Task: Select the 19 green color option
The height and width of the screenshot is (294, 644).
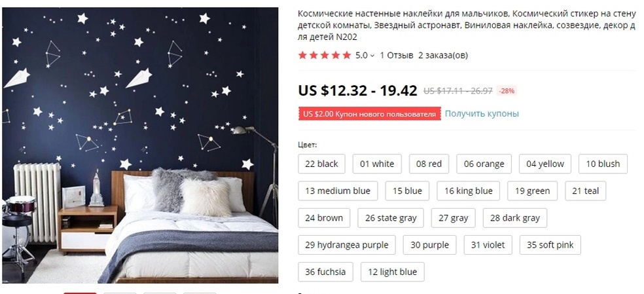Action: pyautogui.click(x=532, y=191)
